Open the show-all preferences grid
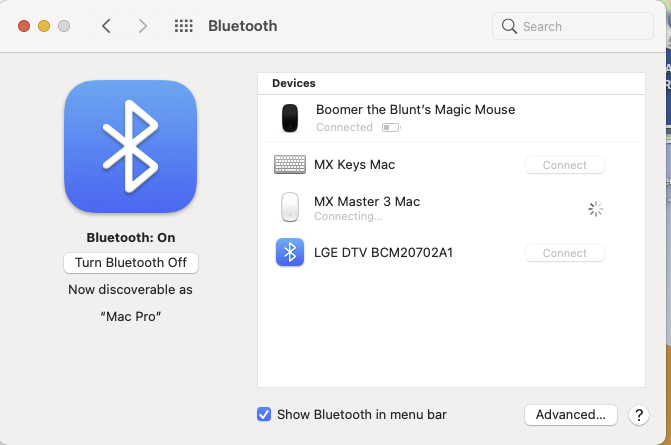Image resolution: width=671 pixels, height=445 pixels. click(183, 26)
